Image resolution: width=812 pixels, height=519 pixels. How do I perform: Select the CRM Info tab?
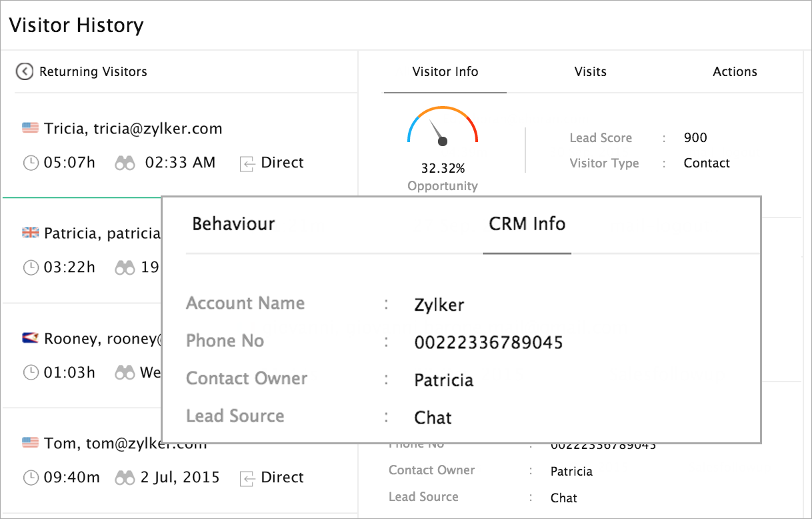click(527, 224)
